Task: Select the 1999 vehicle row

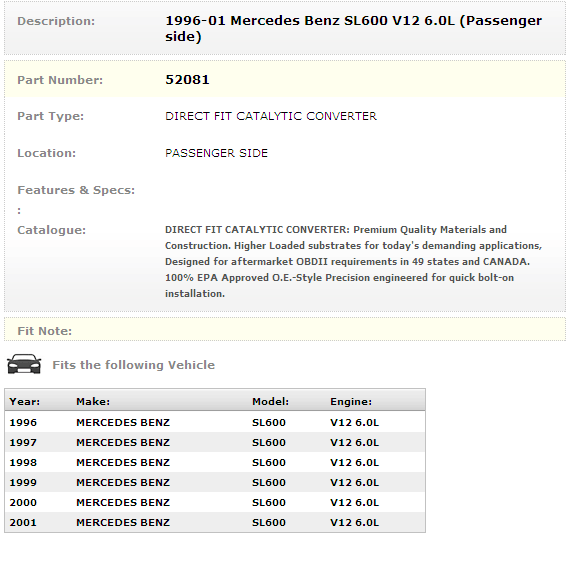Action: (x=215, y=482)
